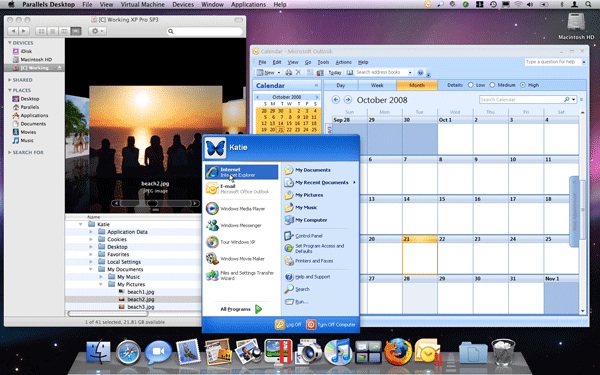Screen dimensions: 600x375
Task: Collapse Katie folder in Finder list
Action: pos(81,224)
